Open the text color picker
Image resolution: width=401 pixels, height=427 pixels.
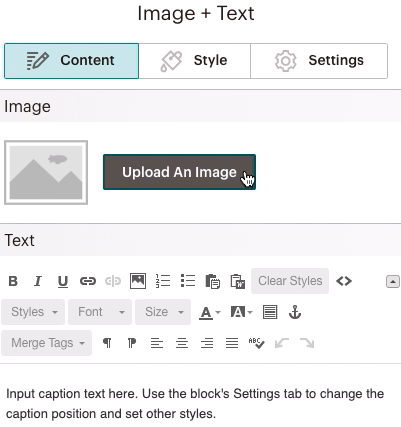pos(210,313)
